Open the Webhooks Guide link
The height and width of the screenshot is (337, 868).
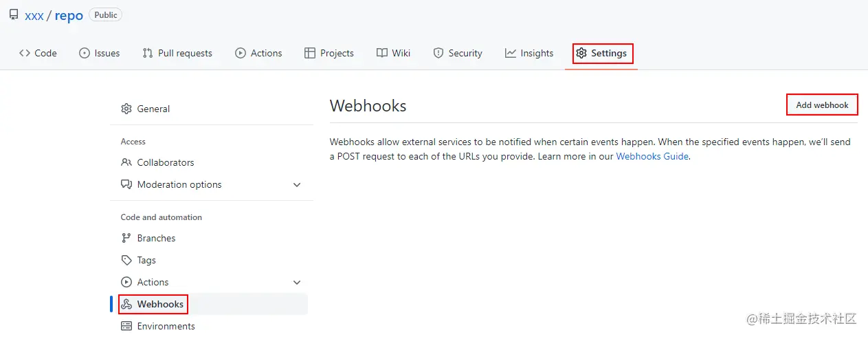pyautogui.click(x=652, y=156)
